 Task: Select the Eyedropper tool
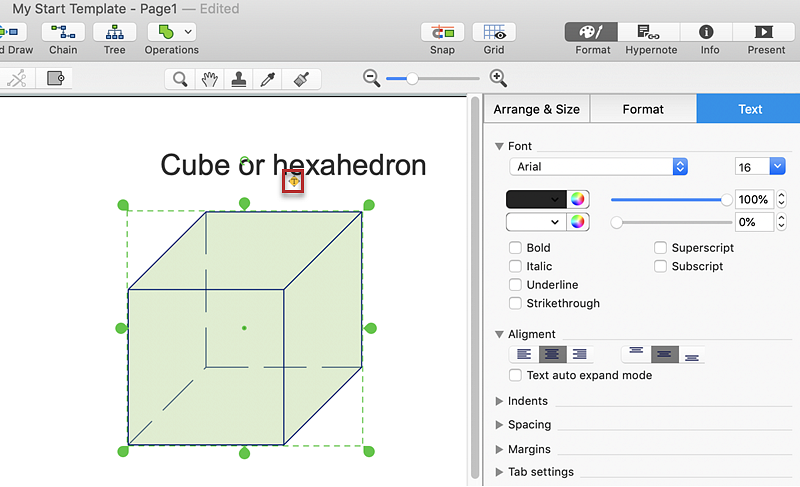pyautogui.click(x=267, y=79)
